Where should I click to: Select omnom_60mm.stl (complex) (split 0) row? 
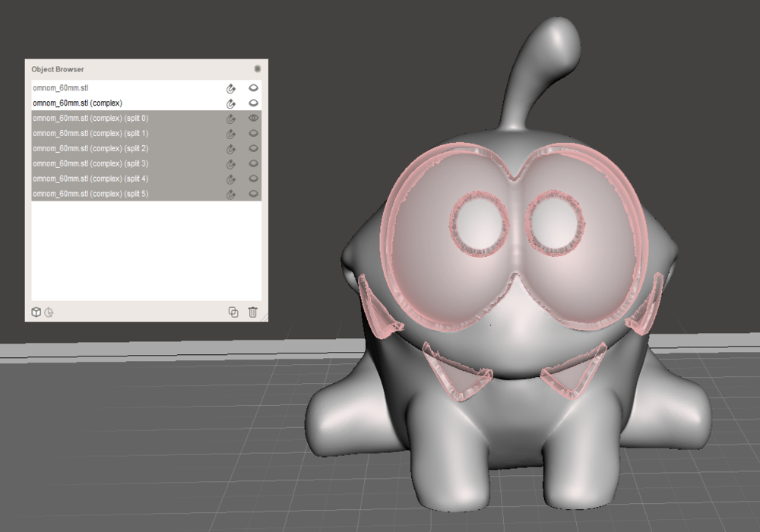(x=147, y=119)
